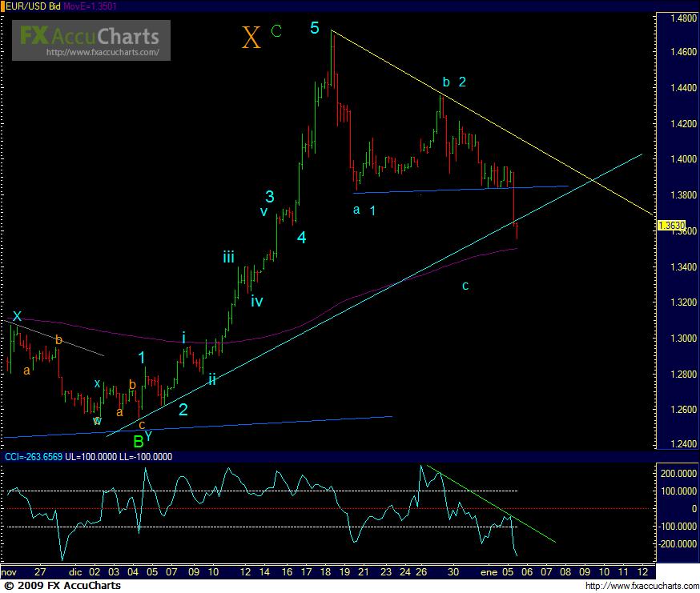Click the 1.4000 price axis label
The image size is (700, 593).
(x=674, y=159)
